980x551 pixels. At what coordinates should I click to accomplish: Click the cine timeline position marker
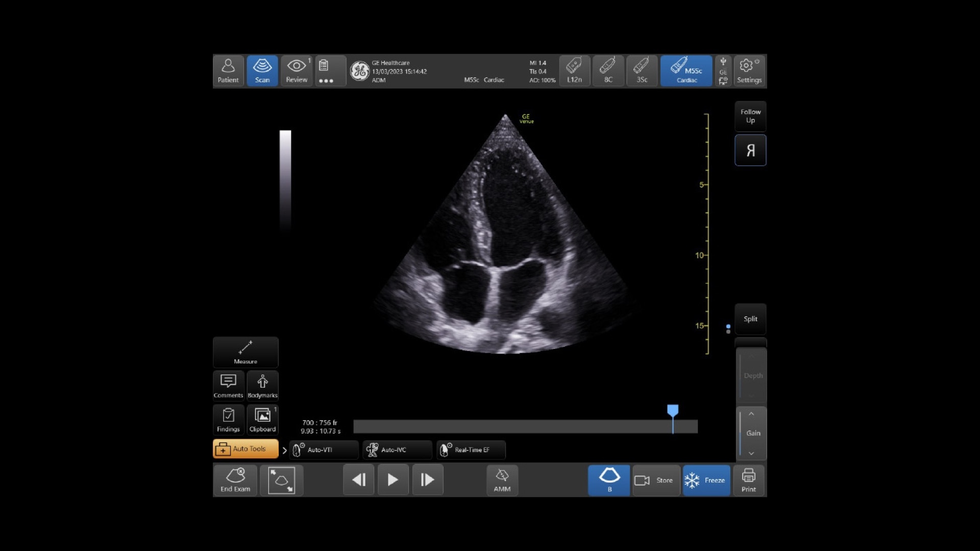[x=673, y=411]
